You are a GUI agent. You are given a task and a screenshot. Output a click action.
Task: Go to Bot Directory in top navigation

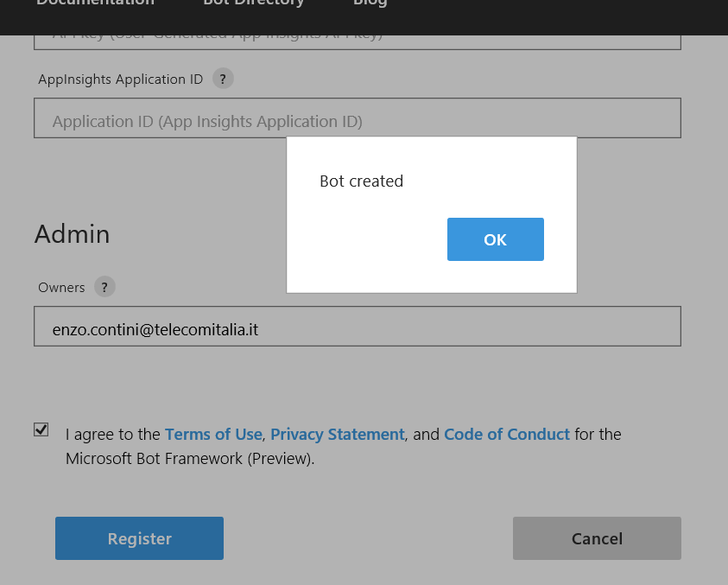tap(253, 3)
